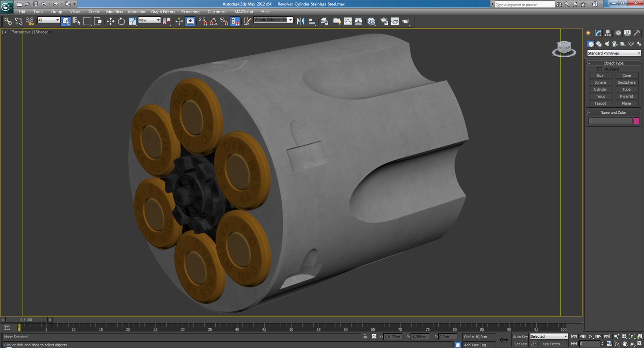Open Material Editor icon

point(371,21)
